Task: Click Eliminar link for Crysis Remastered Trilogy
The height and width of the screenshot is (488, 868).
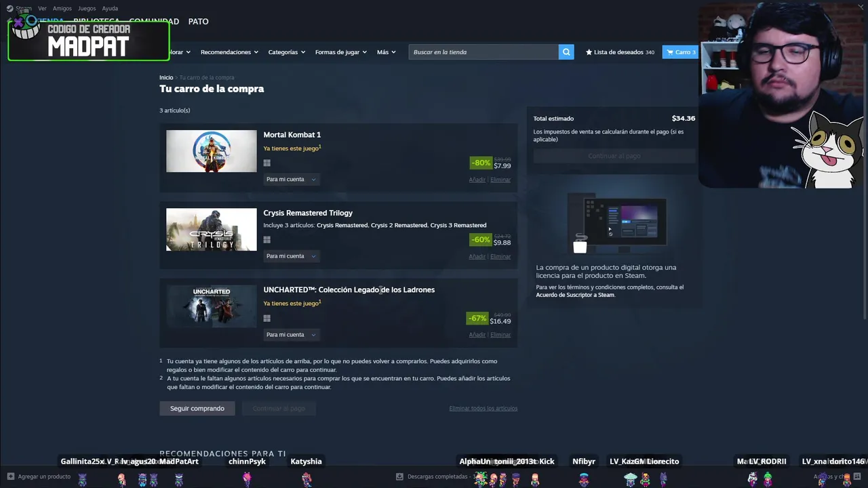Action: (500, 256)
